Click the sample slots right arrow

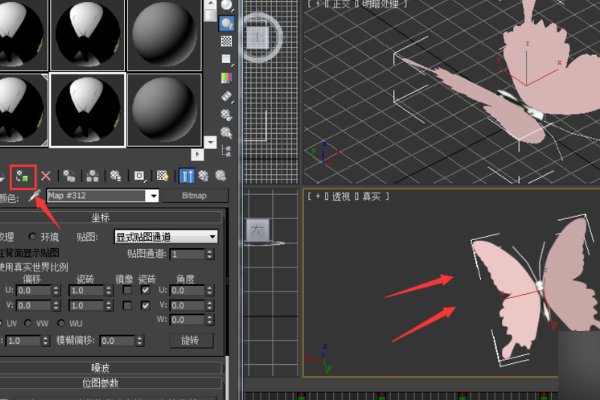(x=197, y=155)
